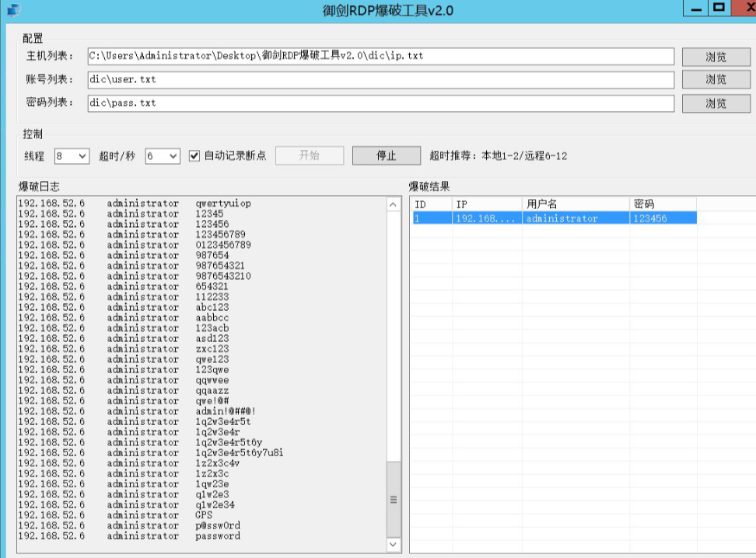The height and width of the screenshot is (558, 756).
Task: Expand the 超时/秒 dropdown showing 6
Action: click(x=163, y=156)
